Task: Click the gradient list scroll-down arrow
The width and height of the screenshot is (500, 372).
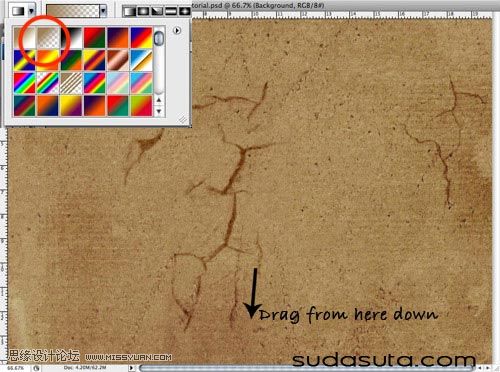Action: tap(159, 111)
